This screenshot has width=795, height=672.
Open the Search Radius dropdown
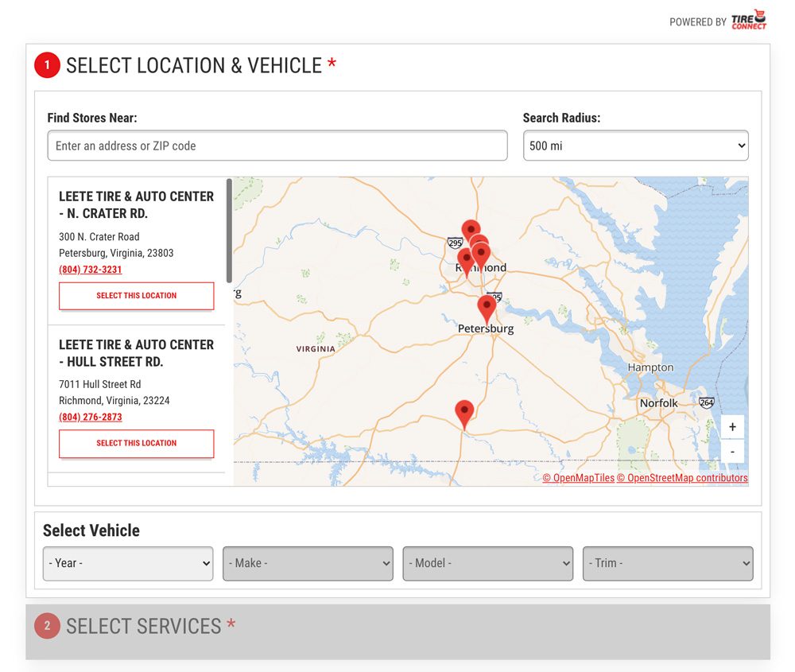point(635,146)
